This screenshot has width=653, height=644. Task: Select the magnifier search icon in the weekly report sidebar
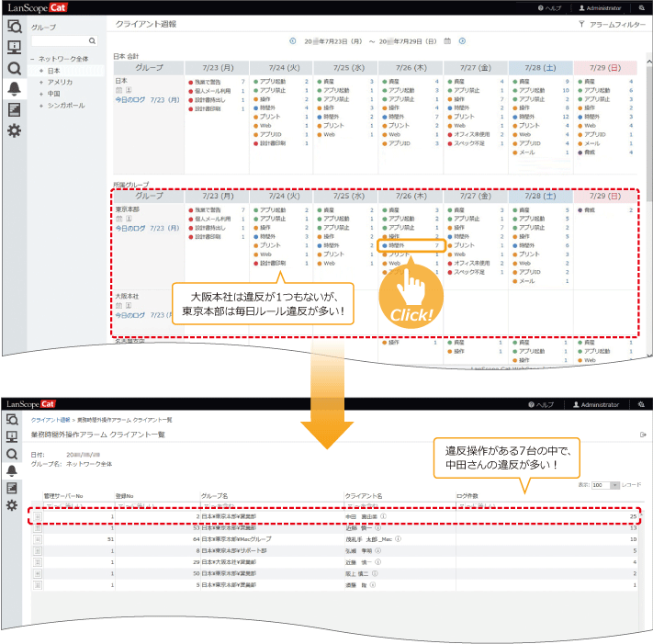(x=14, y=67)
